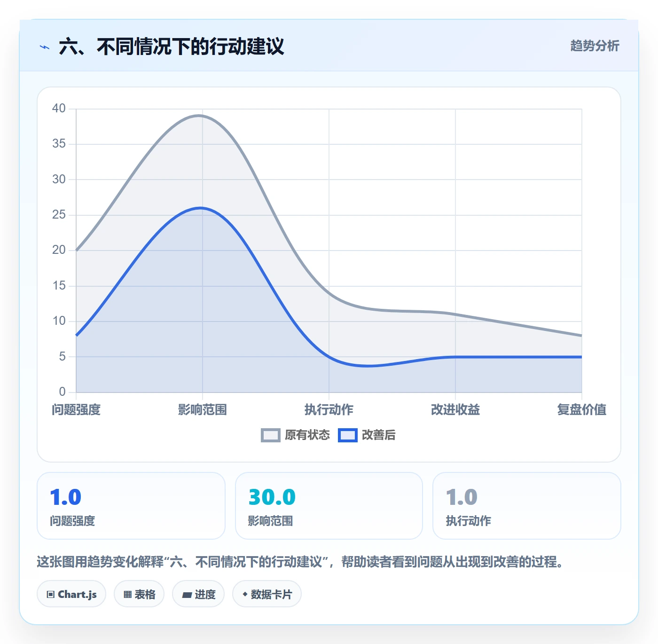Image resolution: width=658 pixels, height=644 pixels.
Task: Select the Chart.js tag chip
Action: [71, 594]
